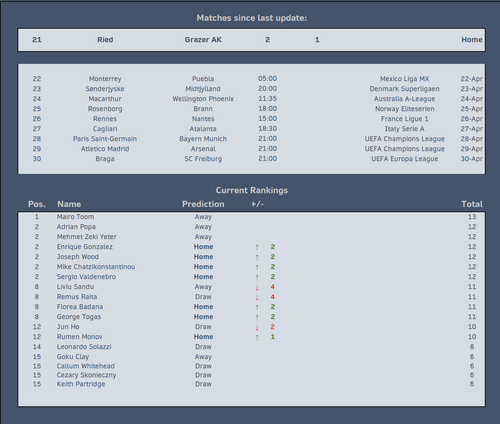Select Joseph Wood ranking row

[252, 257]
